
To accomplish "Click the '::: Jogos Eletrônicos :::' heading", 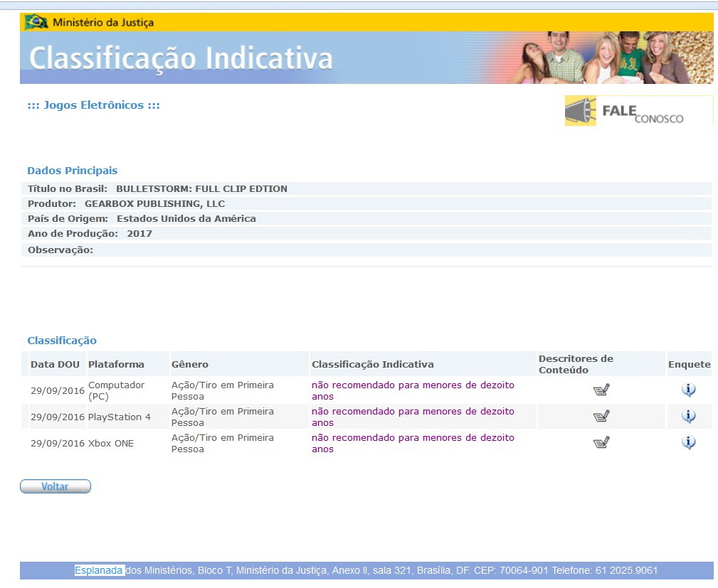I will coord(94,105).
